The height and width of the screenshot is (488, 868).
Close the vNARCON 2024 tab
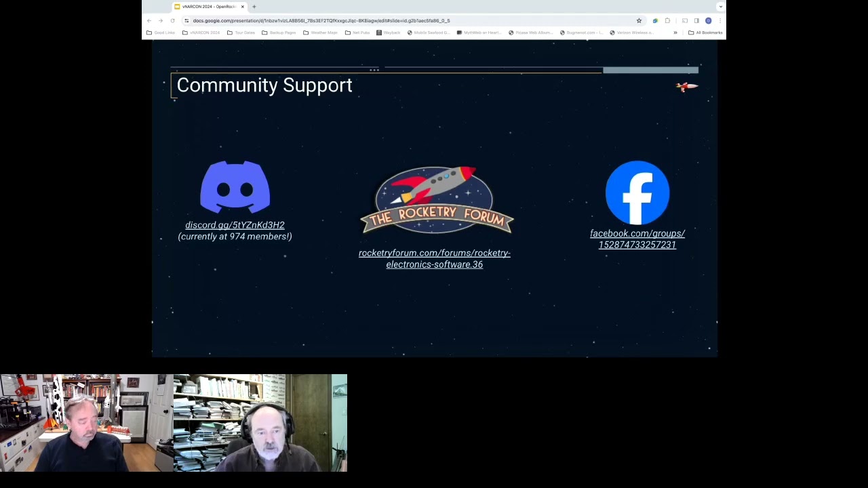(x=242, y=7)
